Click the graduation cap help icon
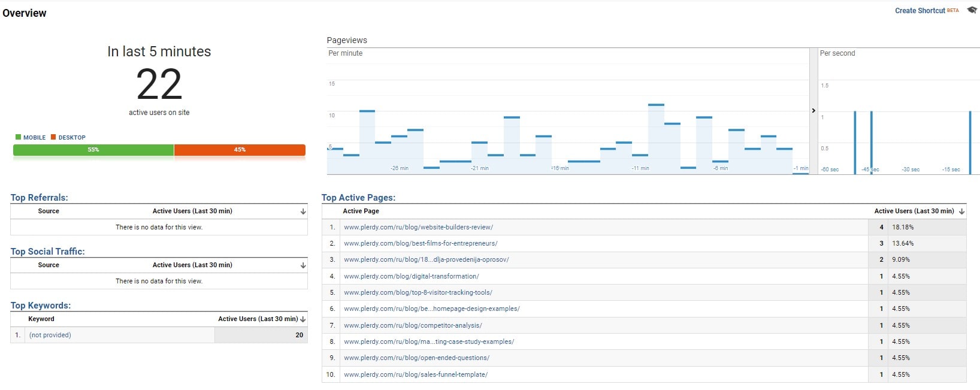The width and height of the screenshot is (980, 390). click(x=972, y=10)
